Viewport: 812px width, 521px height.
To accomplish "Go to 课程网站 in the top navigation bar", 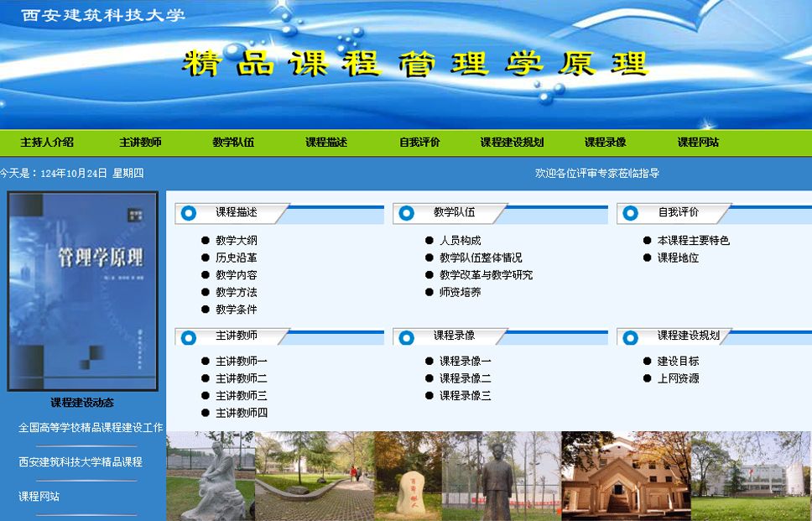I will 698,143.
